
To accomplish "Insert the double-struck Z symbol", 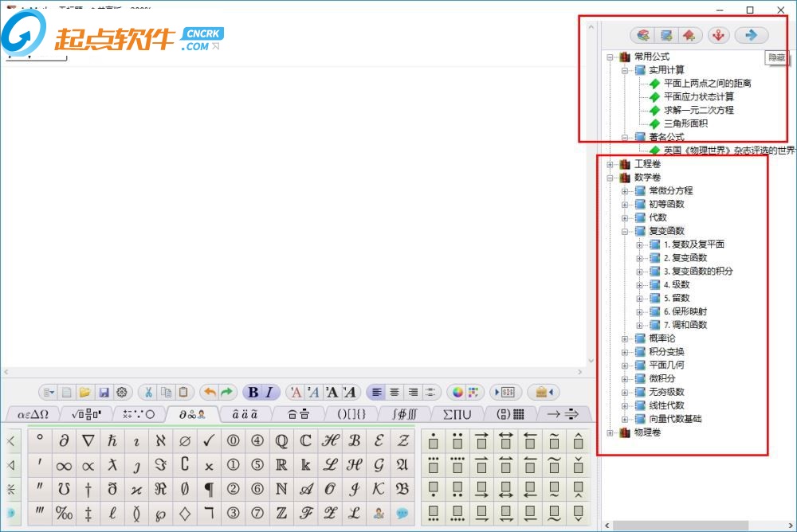I will coord(281,513).
